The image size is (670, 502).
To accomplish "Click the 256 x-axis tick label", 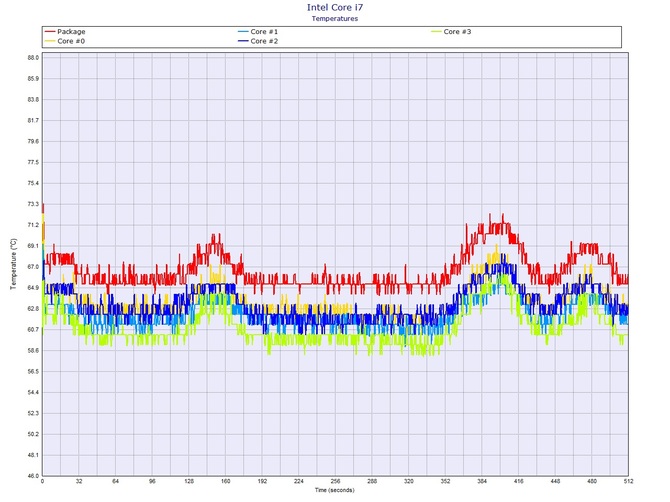I will (335, 481).
